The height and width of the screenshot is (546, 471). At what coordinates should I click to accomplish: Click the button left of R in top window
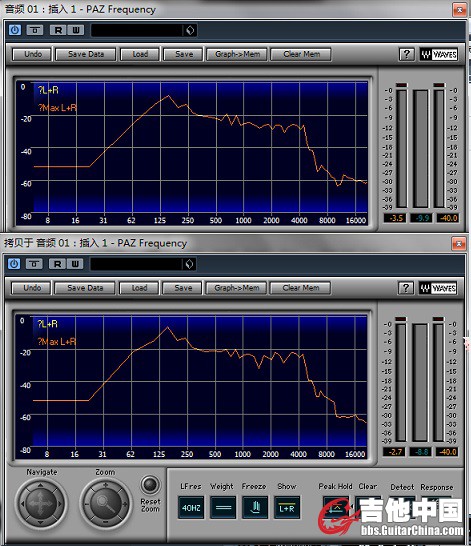(35, 30)
